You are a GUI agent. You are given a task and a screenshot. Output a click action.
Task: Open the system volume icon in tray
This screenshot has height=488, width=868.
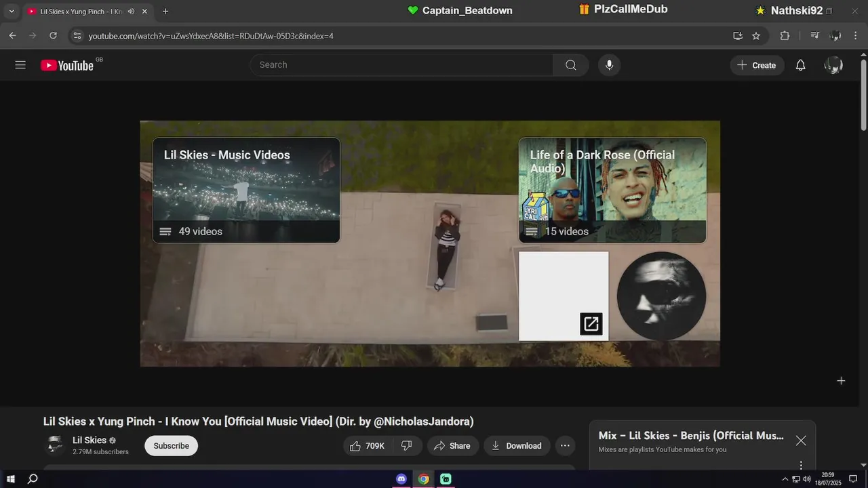tap(807, 479)
